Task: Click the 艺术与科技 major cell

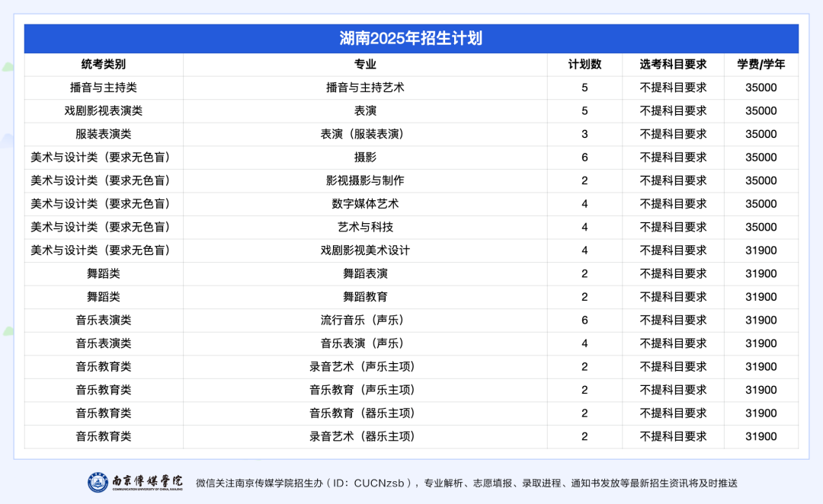Action: [365, 227]
